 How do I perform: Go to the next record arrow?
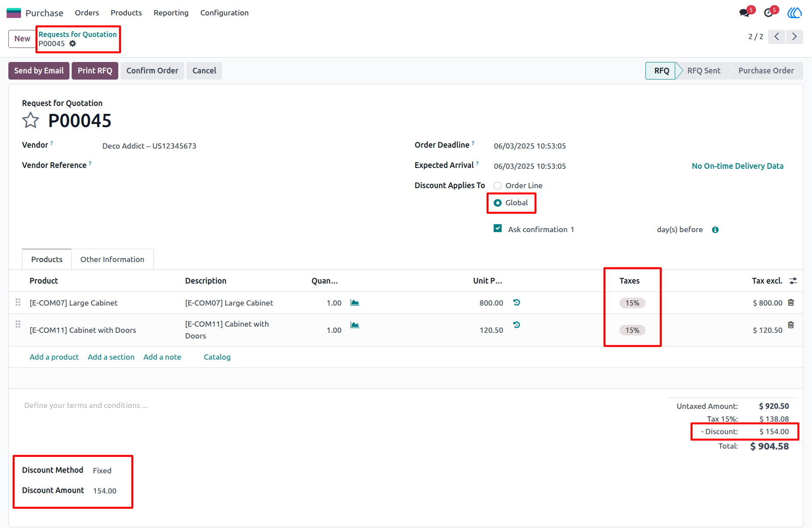(x=794, y=36)
